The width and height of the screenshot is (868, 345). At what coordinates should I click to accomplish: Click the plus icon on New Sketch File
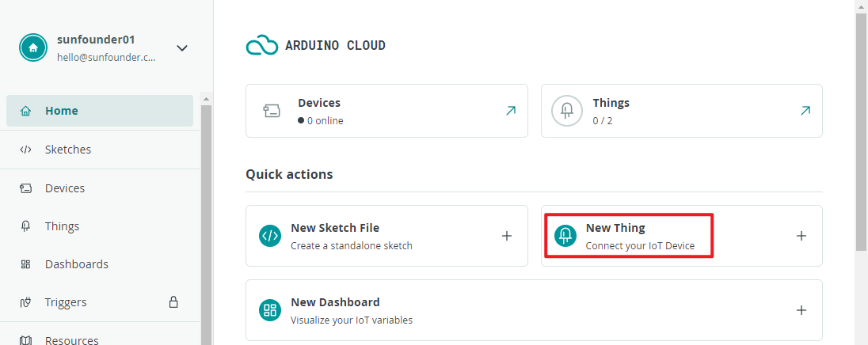507,236
